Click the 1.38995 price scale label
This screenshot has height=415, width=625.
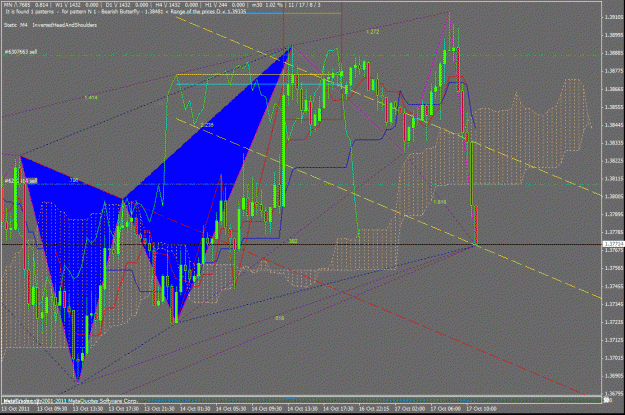point(614,35)
